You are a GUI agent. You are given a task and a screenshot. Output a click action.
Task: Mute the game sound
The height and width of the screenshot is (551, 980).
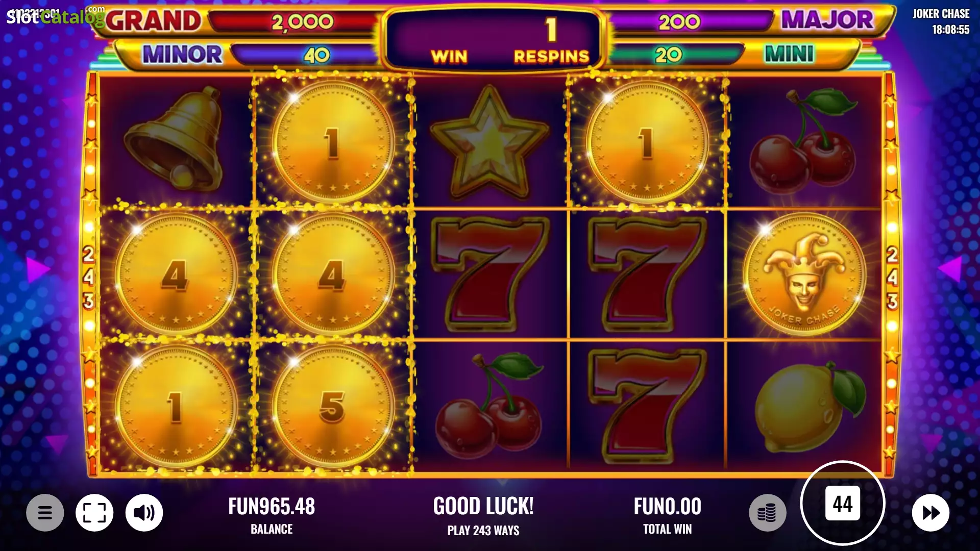tap(144, 512)
